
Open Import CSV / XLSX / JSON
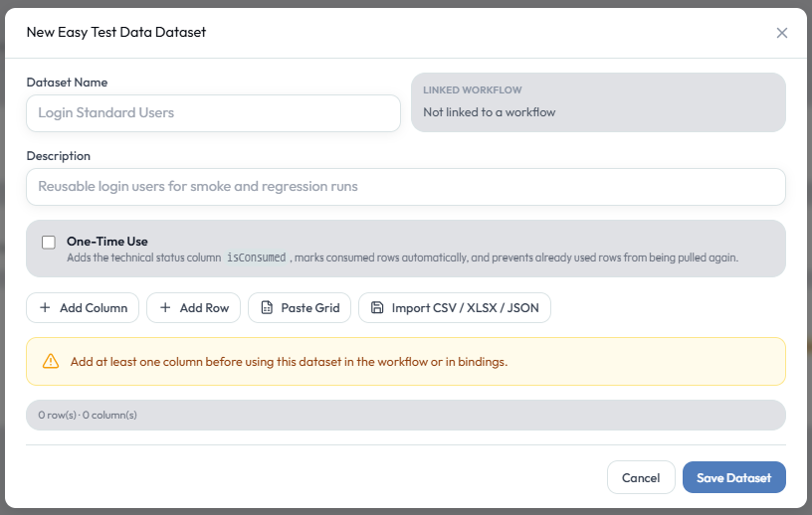pyautogui.click(x=455, y=308)
